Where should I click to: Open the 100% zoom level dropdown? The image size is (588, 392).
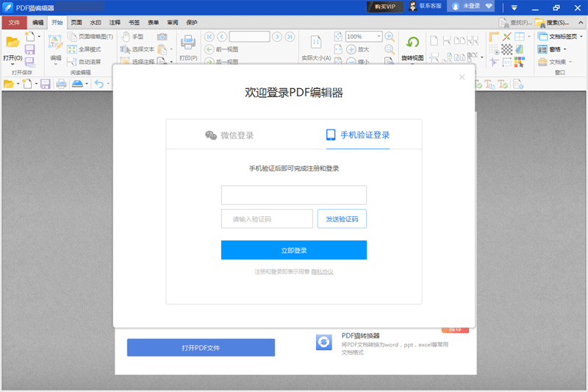point(379,37)
